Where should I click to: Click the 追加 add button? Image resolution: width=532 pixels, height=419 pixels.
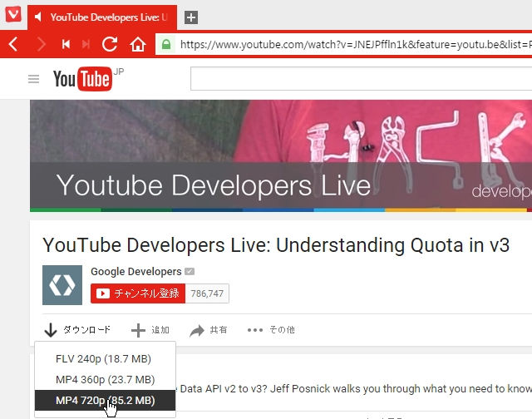point(150,330)
